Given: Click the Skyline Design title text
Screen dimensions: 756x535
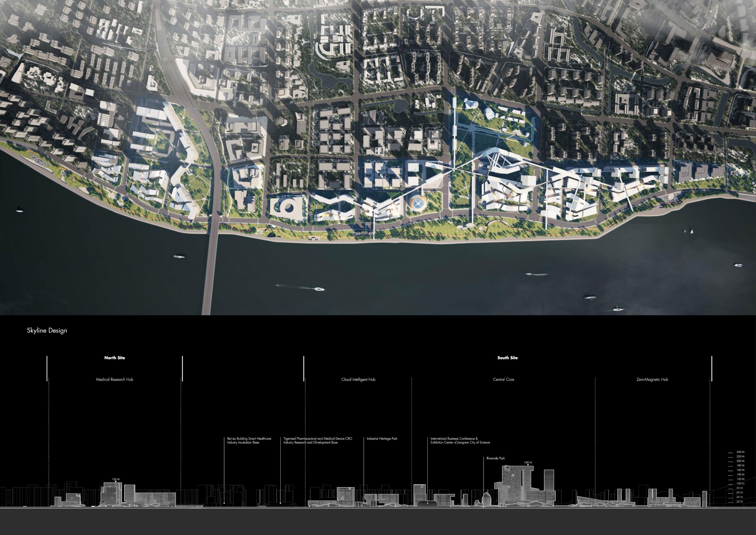Looking at the screenshot, I should point(47,330).
